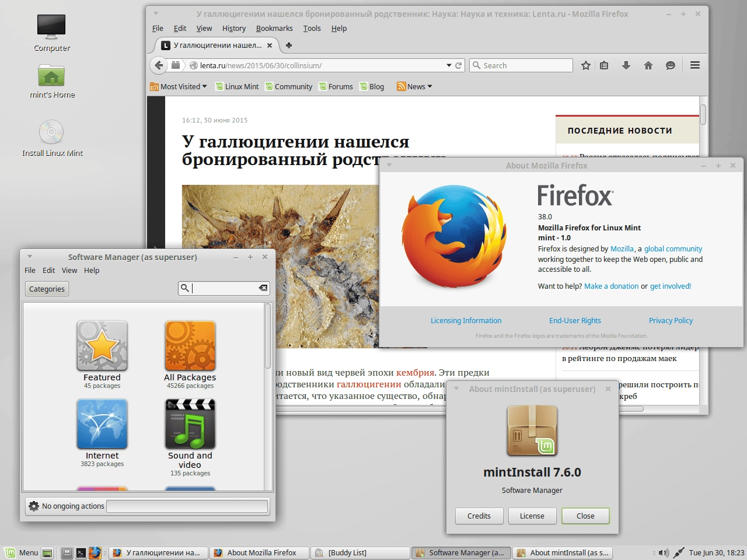
Task: Open Firefox File menu
Action: (x=158, y=28)
